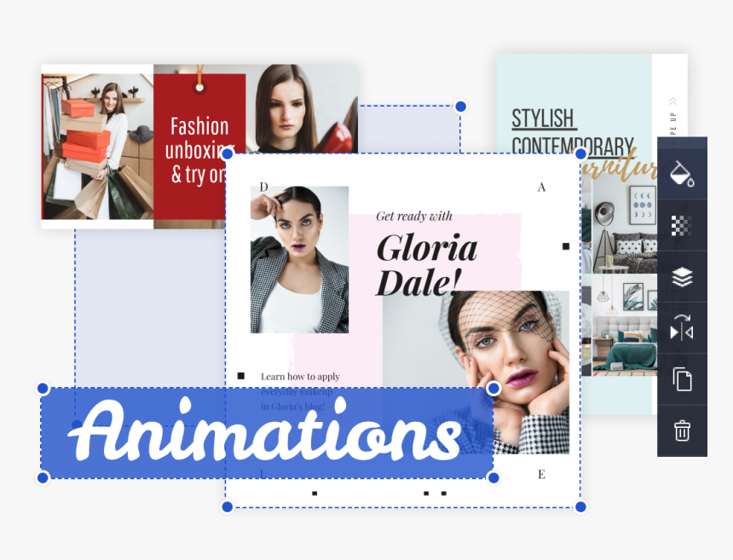Viewport: 733px width, 560px height.
Task: Click the duplicate copy icon
Action: pyautogui.click(x=682, y=378)
